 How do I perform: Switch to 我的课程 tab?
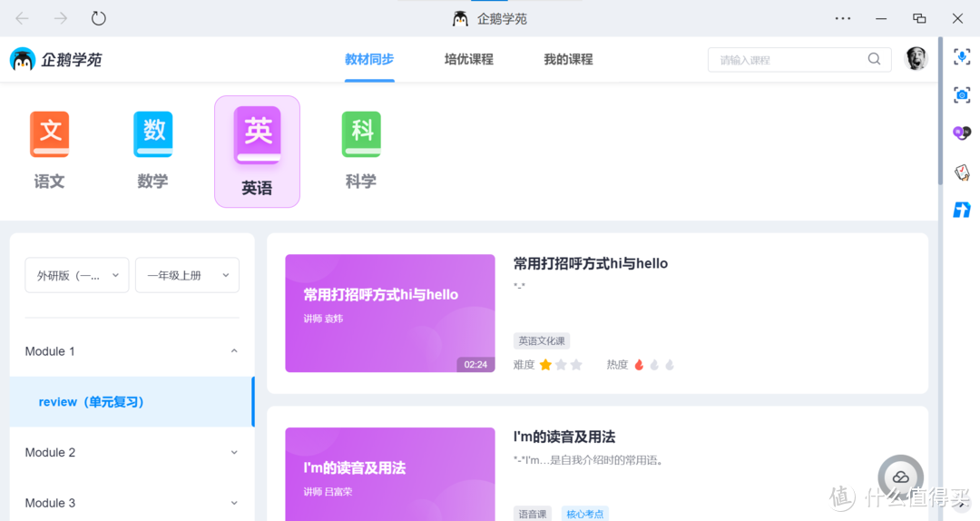click(x=568, y=59)
